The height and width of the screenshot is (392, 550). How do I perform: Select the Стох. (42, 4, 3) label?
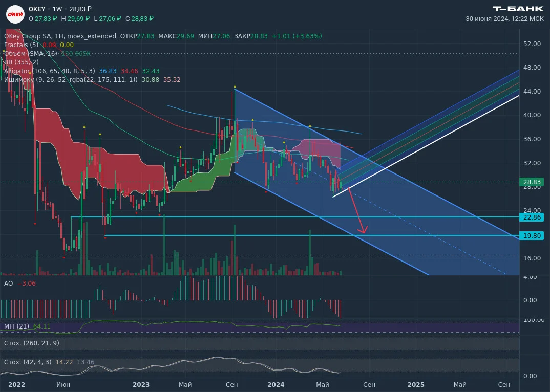pos(28,362)
